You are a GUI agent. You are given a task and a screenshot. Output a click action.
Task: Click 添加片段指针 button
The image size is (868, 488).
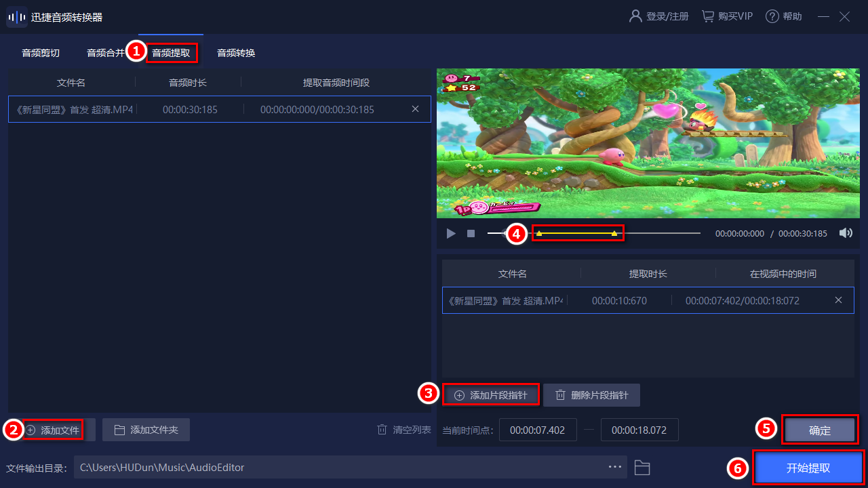(491, 395)
